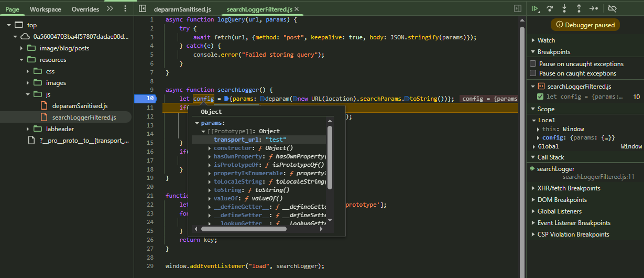Viewport: 644px width, 278px height.
Task: Expand the config variable in Local scope
Action: (x=538, y=138)
